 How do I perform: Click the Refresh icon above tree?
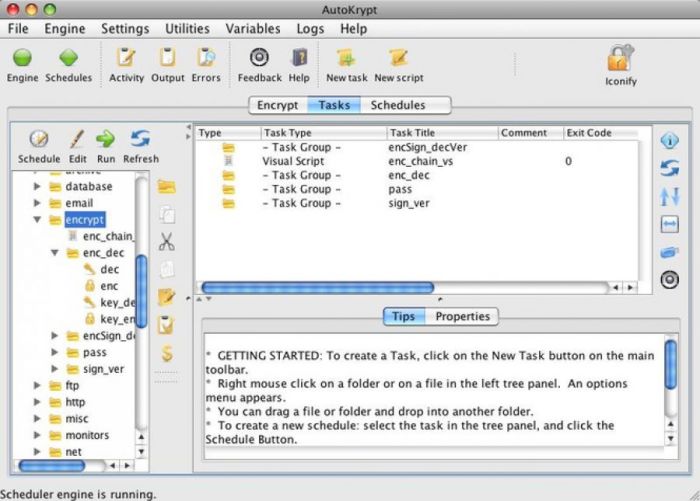[x=141, y=139]
